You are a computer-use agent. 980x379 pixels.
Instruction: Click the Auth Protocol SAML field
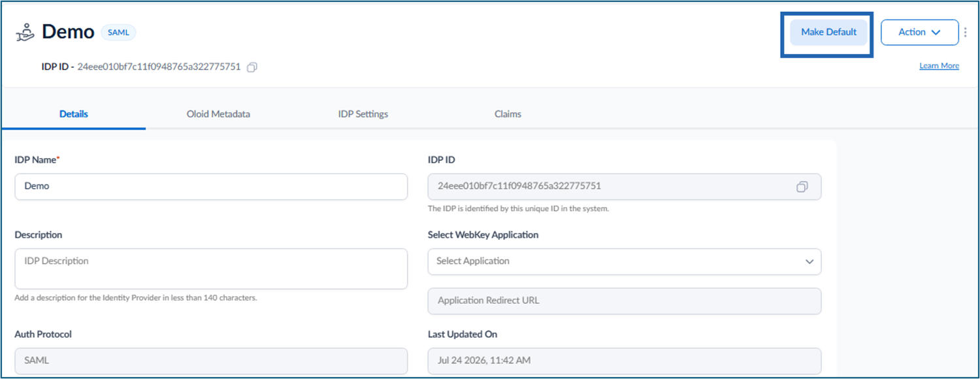[211, 361]
